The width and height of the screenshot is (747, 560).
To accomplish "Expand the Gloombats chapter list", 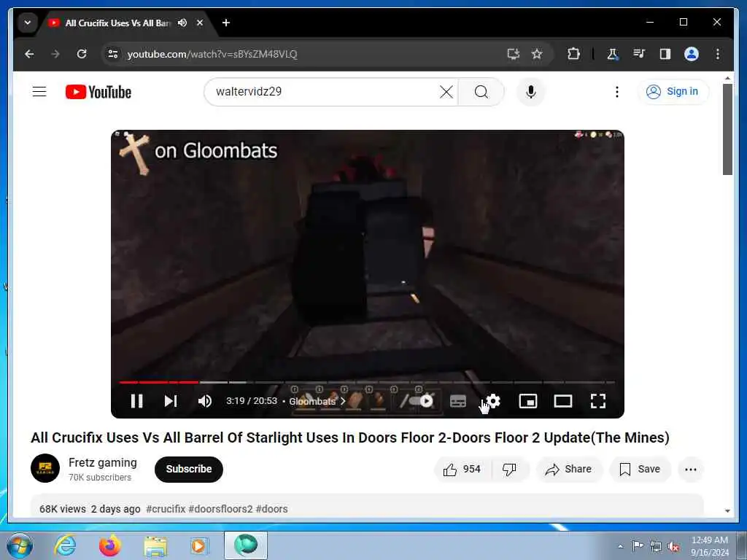I will (x=317, y=401).
